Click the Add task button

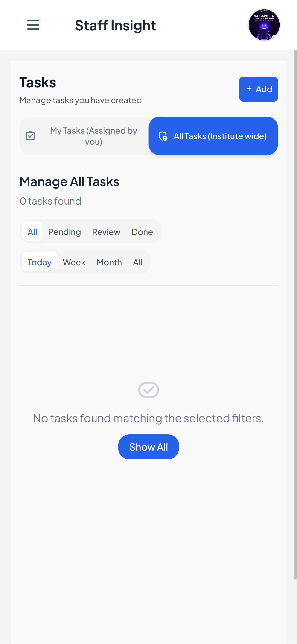click(259, 89)
